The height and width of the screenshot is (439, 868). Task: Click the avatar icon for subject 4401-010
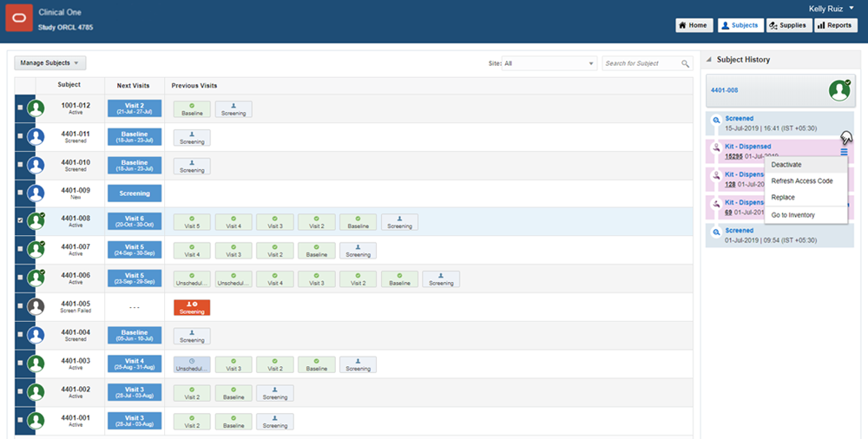(36, 165)
